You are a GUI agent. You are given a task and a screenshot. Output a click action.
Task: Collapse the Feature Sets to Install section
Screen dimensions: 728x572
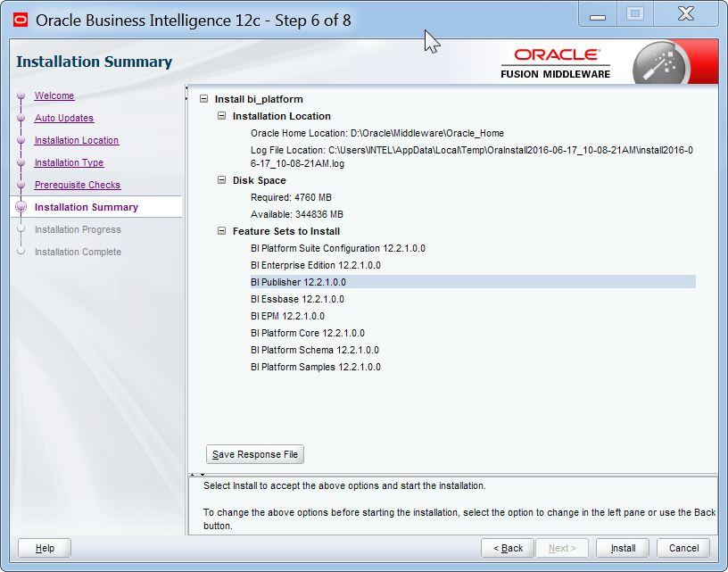coord(222,230)
